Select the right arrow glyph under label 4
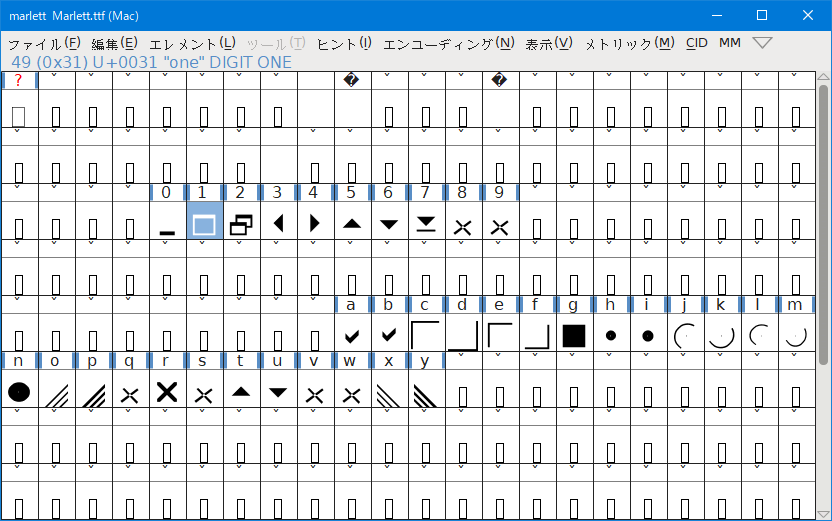Image resolution: width=832 pixels, height=521 pixels. point(316,221)
